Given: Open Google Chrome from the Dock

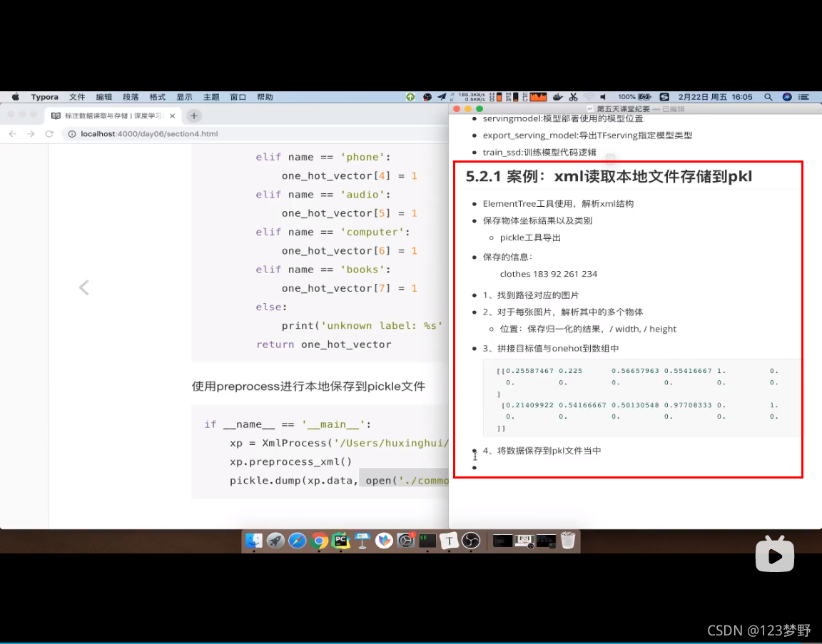Looking at the screenshot, I should [x=319, y=541].
